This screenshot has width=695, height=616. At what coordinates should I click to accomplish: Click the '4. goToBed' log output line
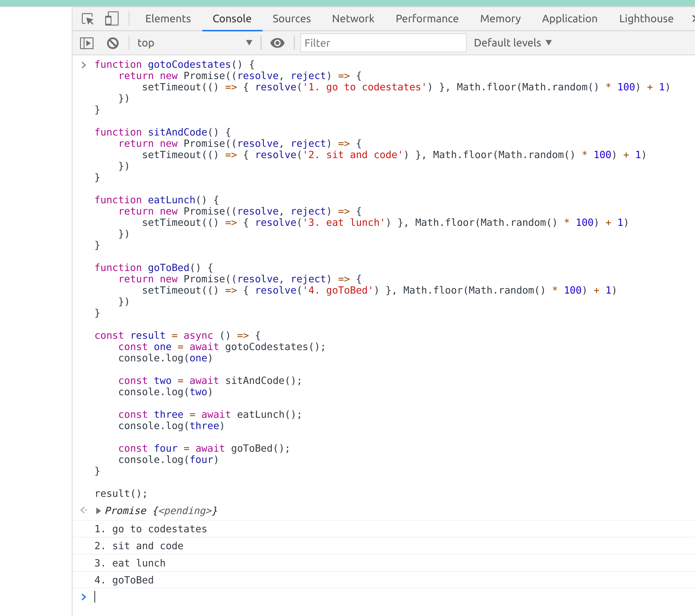point(124,580)
